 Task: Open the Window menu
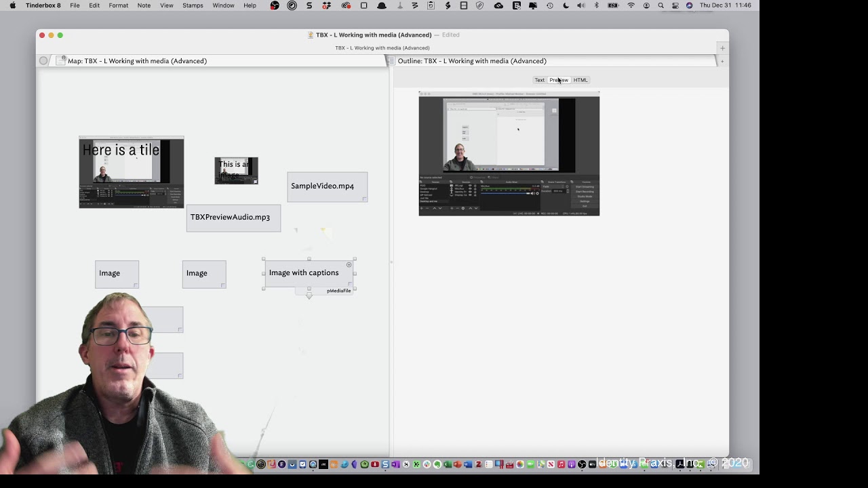pos(223,5)
